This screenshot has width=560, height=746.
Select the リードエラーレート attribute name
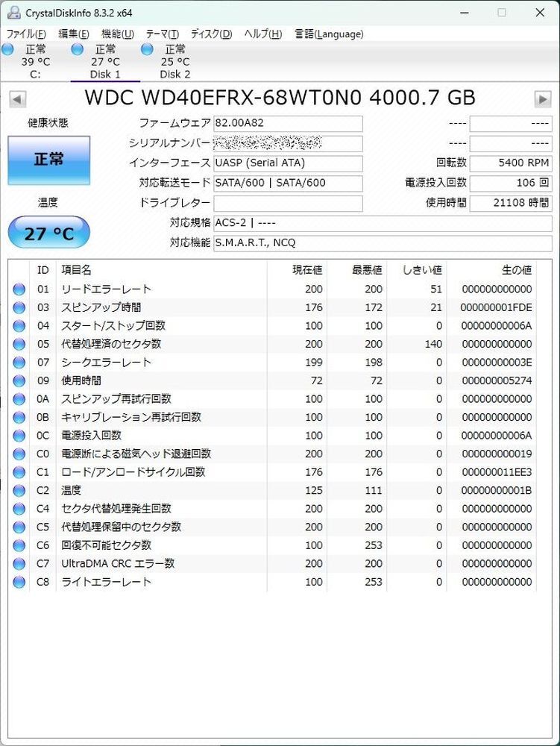pos(106,289)
